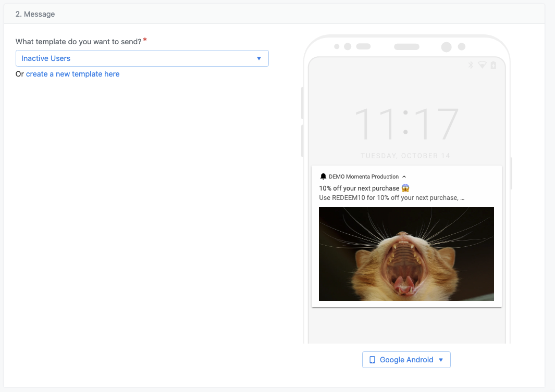Open the Inactive Users template dropdown
This screenshot has height=392, width=555.
point(142,58)
